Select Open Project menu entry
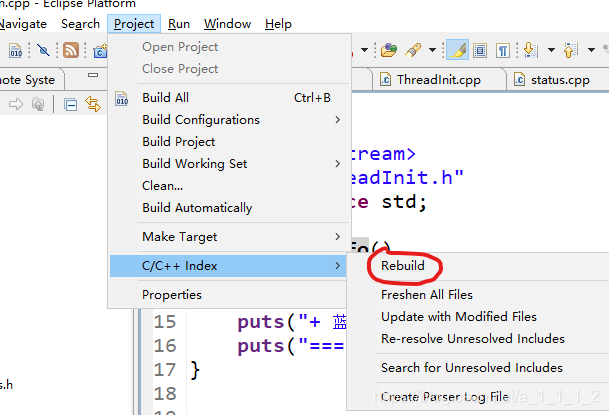The image size is (609, 415). [229, 47]
